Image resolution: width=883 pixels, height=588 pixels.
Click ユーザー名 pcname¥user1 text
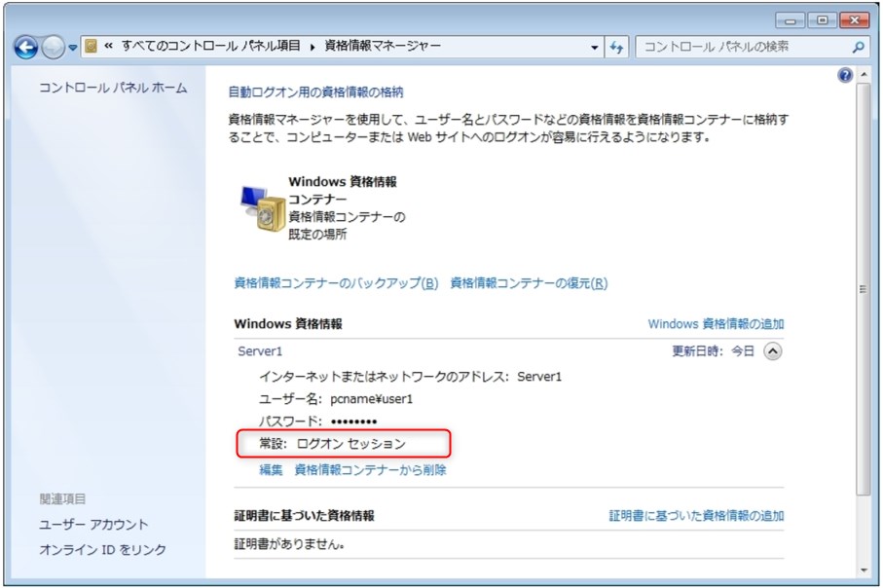coord(336,399)
